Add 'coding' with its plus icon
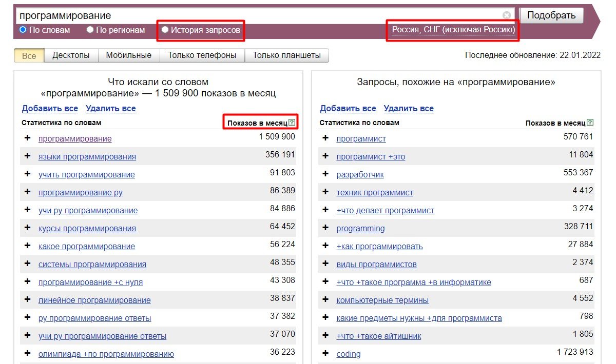 tap(325, 353)
